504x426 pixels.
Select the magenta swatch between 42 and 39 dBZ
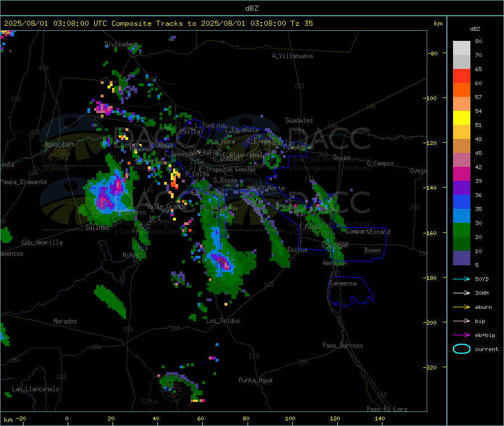pyautogui.click(x=461, y=174)
